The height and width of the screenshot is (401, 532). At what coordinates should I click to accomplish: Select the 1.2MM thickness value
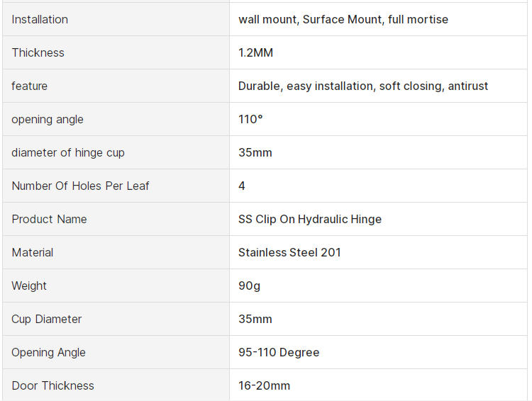pyautogui.click(x=255, y=52)
